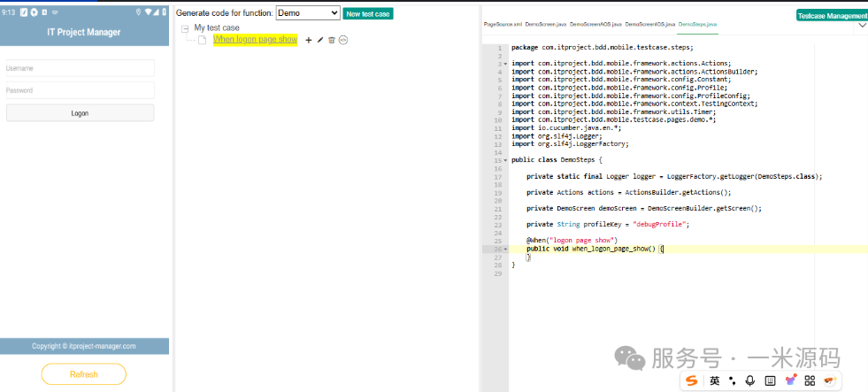This screenshot has width=868, height=392.
Task: Select the 'My test case' tree label
Action: click(x=217, y=27)
